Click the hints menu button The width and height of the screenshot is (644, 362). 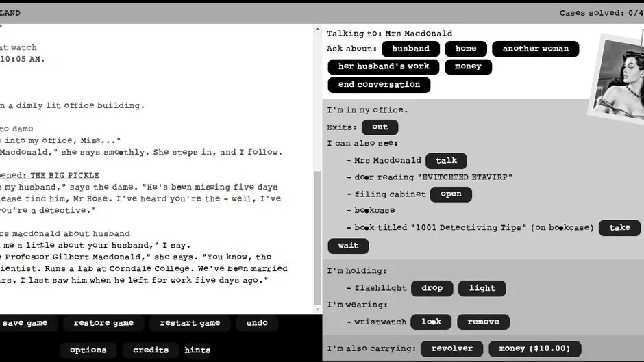point(197,350)
